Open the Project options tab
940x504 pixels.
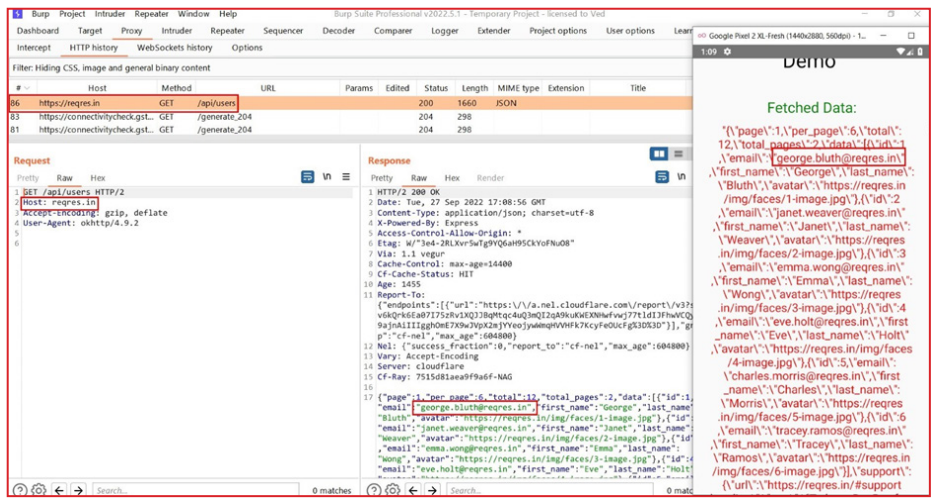558,31
